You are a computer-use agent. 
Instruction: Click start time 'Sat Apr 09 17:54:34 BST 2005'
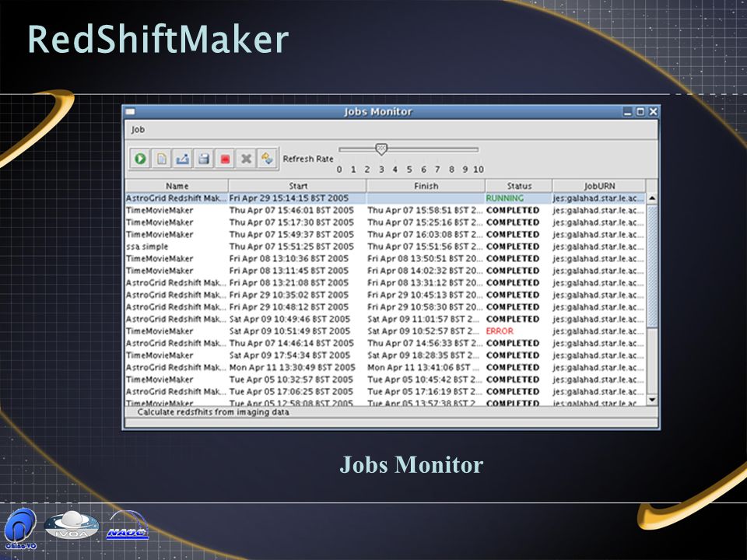(289, 355)
